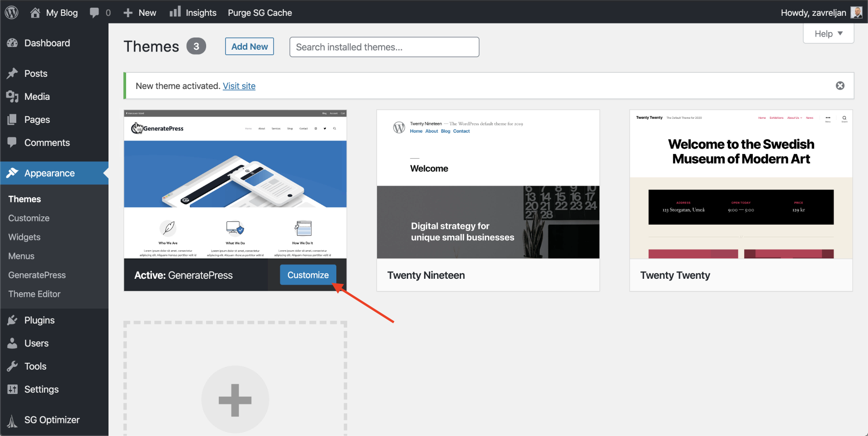
Task: Click the Twenty Twenty theme name
Action: pyautogui.click(x=675, y=275)
